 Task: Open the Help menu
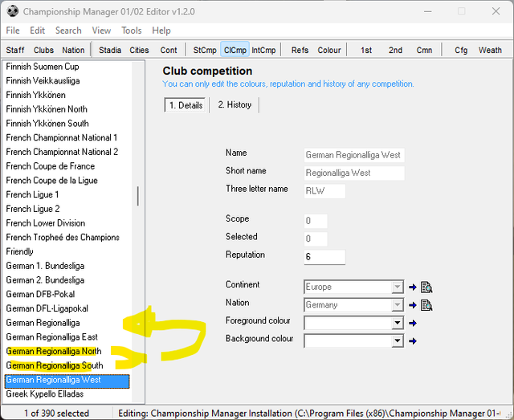[x=161, y=31]
